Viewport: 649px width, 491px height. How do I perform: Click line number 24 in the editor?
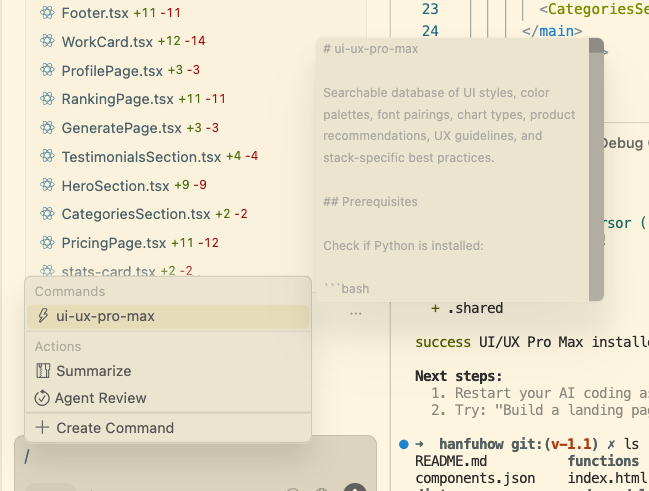point(430,31)
